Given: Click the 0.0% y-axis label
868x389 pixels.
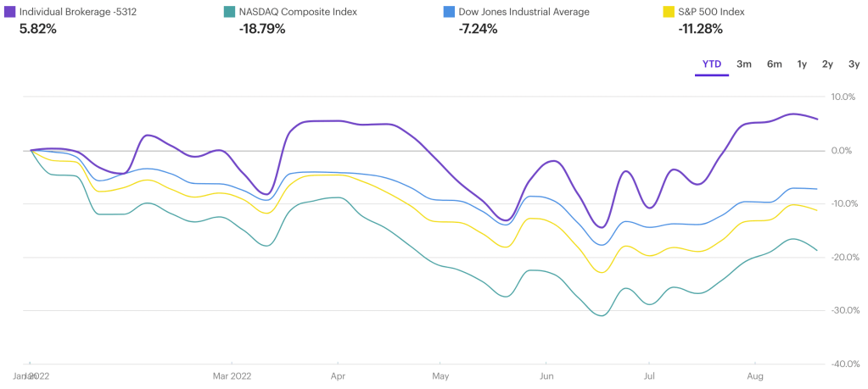Looking at the screenshot, I should coord(843,151).
